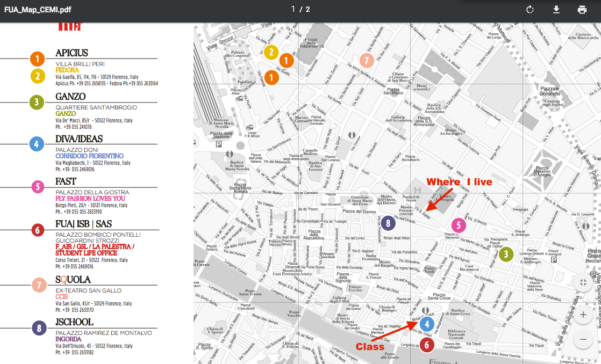Click yellow marker 2 on the map
The height and width of the screenshot is (364, 601).
271,52
